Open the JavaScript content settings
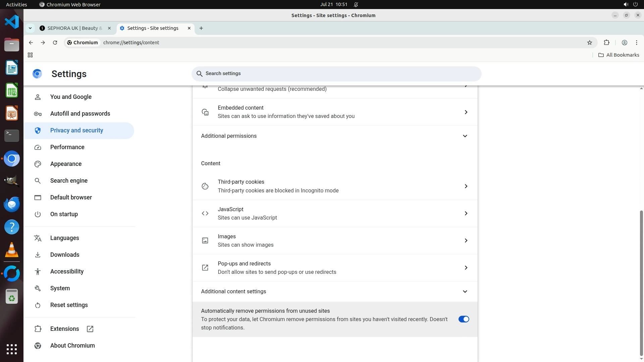Viewport: 644px width, 362px height. 334,214
